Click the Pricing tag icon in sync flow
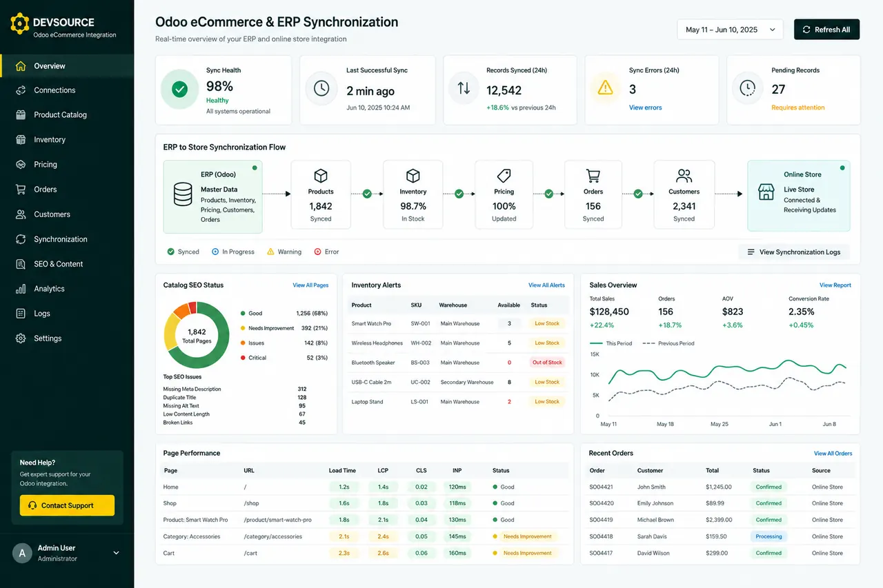This screenshot has width=883, height=588. click(504, 176)
